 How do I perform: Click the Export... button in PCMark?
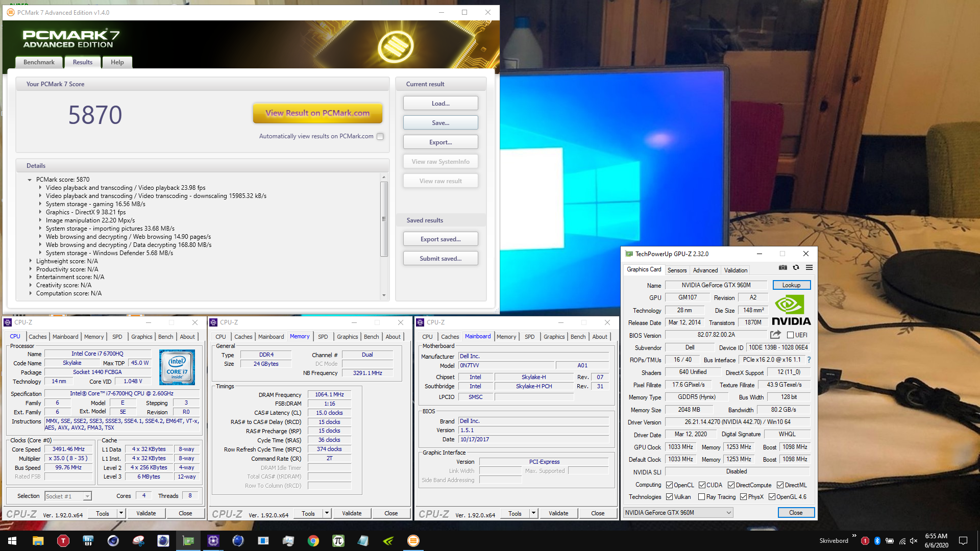[440, 142]
